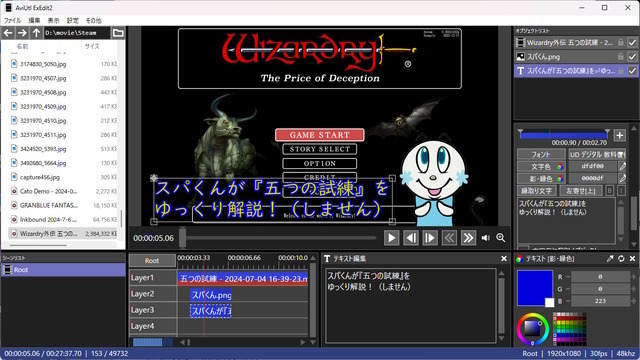Step forward one frame
This screenshot has width=640, height=360.
point(430,238)
